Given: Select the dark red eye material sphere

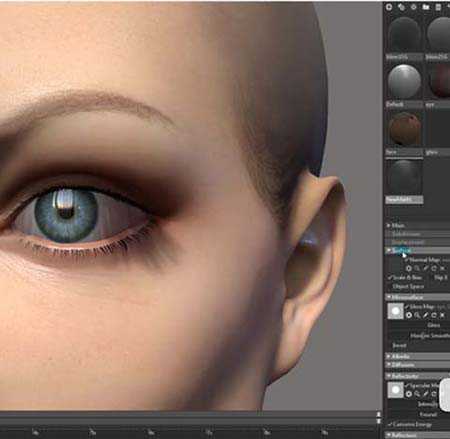Looking at the screenshot, I should coord(441,82).
